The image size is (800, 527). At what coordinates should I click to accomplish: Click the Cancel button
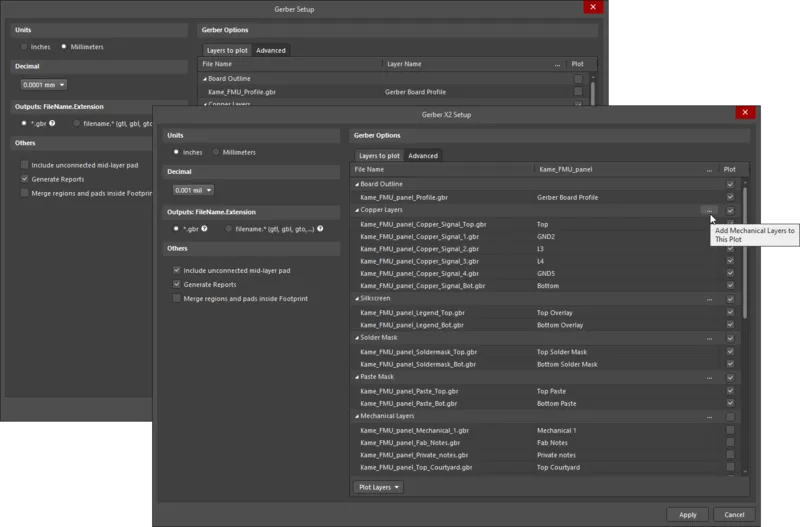click(x=734, y=514)
